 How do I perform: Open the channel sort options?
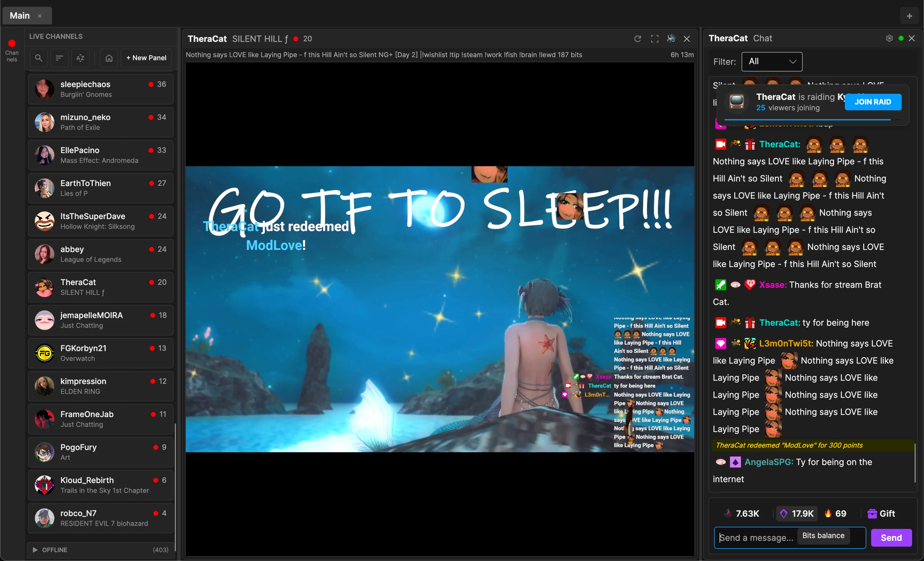(59, 58)
